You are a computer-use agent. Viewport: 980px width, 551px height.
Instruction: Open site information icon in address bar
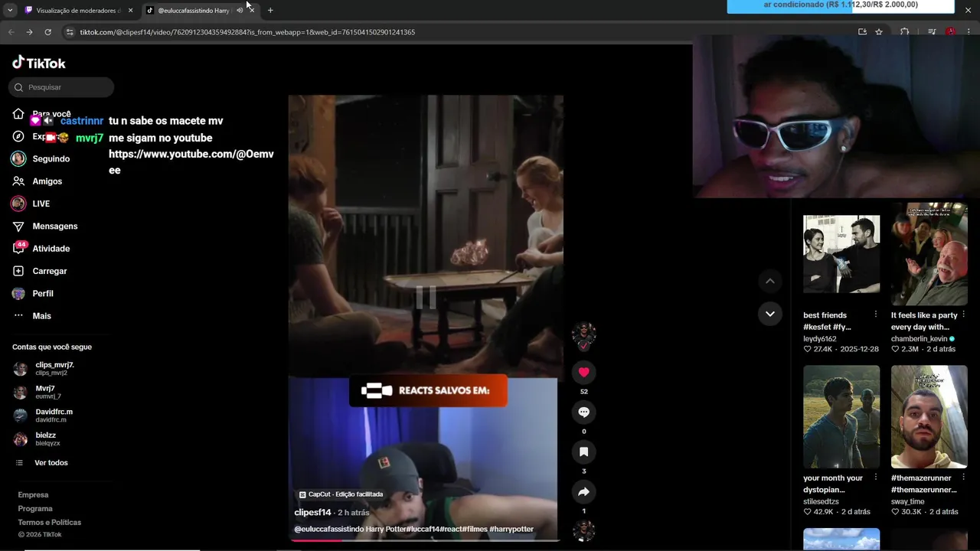(70, 32)
